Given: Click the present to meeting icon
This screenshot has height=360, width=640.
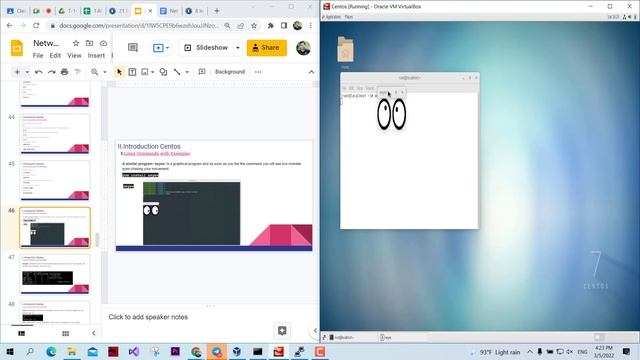Looking at the screenshot, I should pos(158,48).
